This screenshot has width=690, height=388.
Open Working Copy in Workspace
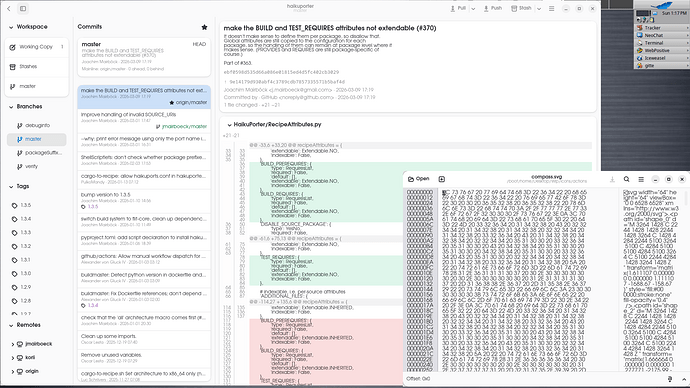[x=37, y=47]
